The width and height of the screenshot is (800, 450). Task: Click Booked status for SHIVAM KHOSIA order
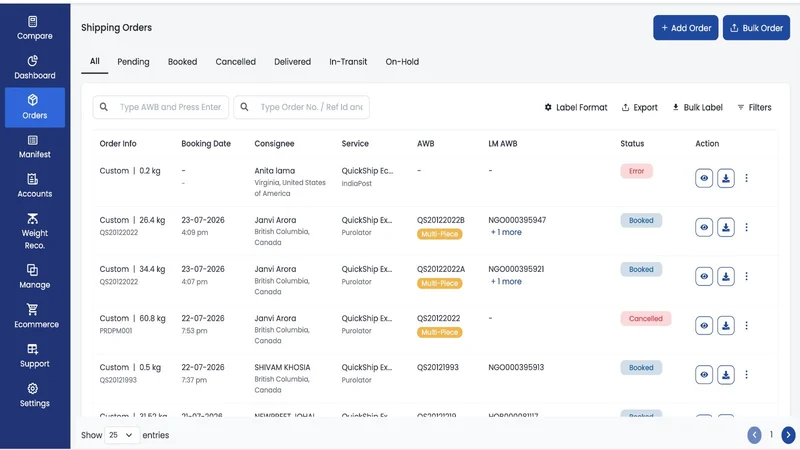(641, 367)
